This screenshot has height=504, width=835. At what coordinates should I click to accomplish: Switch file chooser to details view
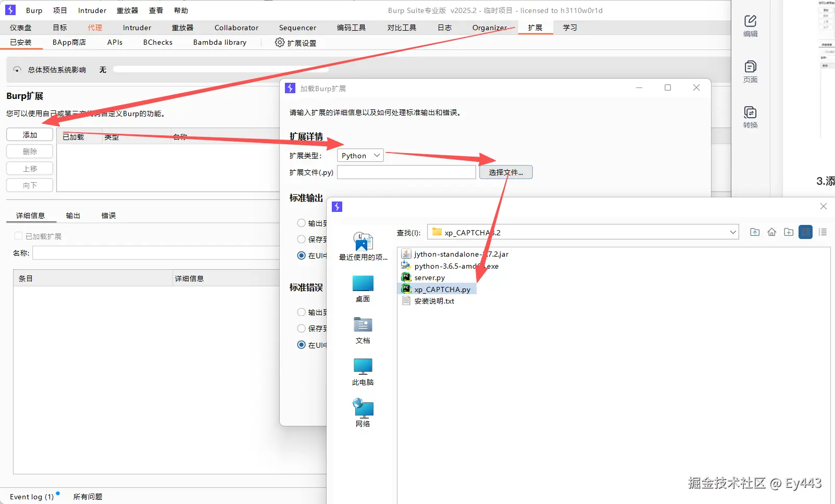823,232
